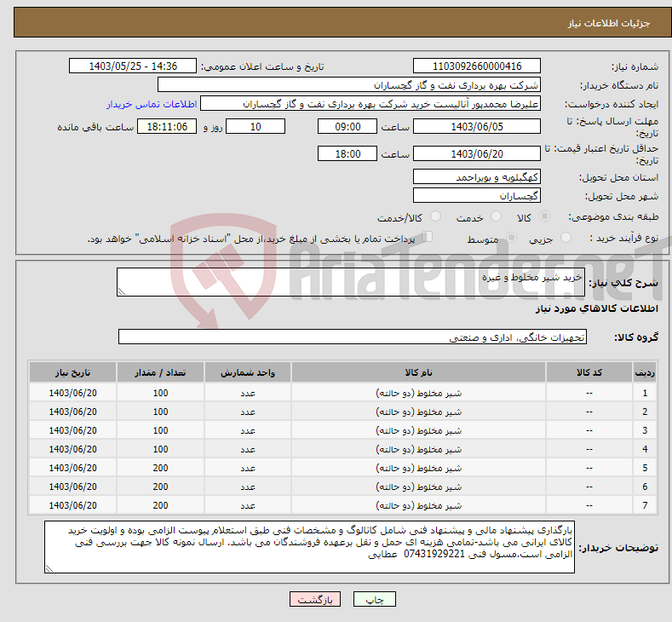Click the announcement date field 1403/05/25
The image size is (672, 622).
pyautogui.click(x=133, y=66)
